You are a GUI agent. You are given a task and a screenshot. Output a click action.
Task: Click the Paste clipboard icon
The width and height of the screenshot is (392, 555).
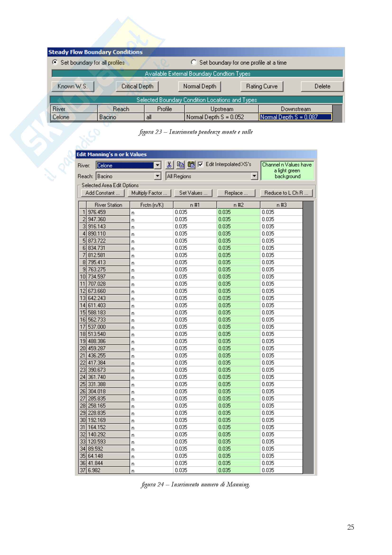click(x=191, y=165)
